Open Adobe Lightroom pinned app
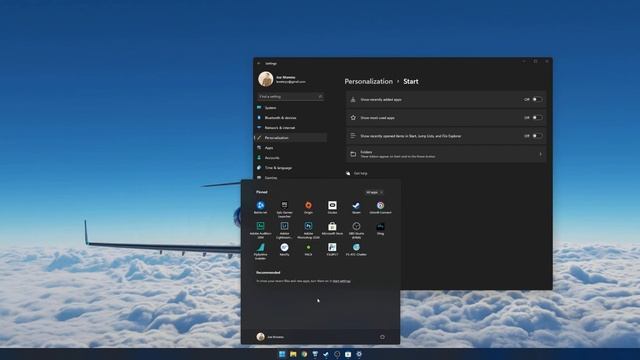640x360 pixels. click(284, 229)
